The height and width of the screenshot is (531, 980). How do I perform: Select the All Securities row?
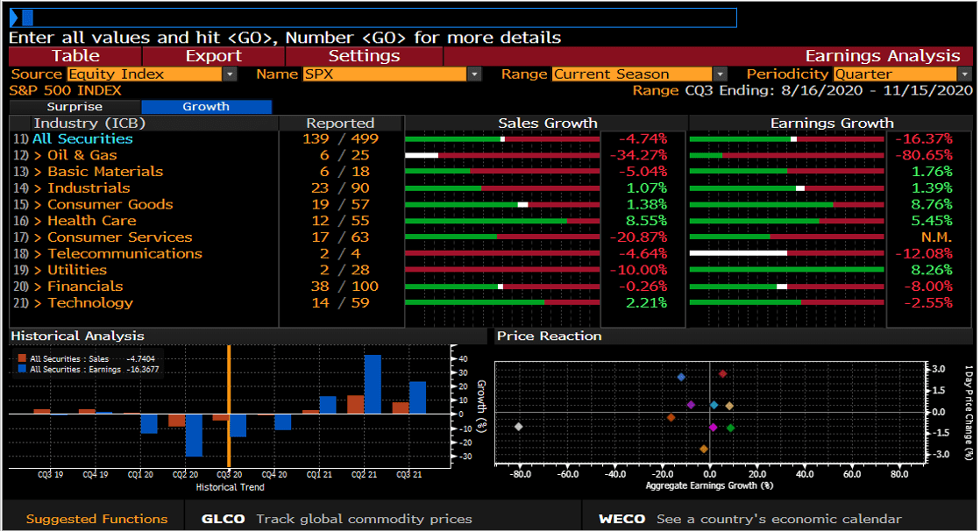click(x=82, y=138)
